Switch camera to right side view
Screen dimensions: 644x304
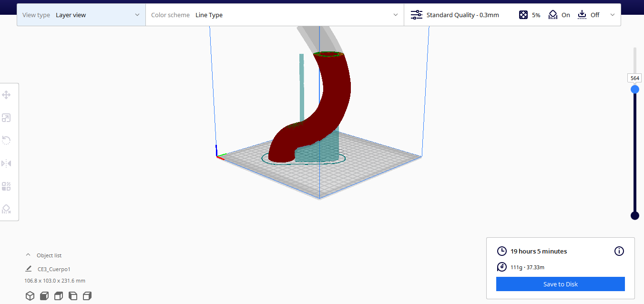tap(87, 296)
